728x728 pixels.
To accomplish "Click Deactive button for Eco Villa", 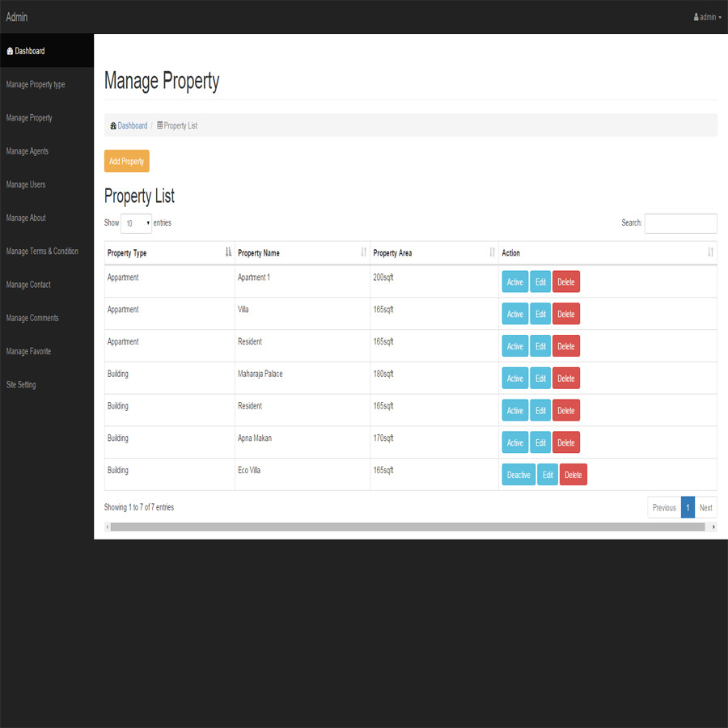I will pos(518,475).
